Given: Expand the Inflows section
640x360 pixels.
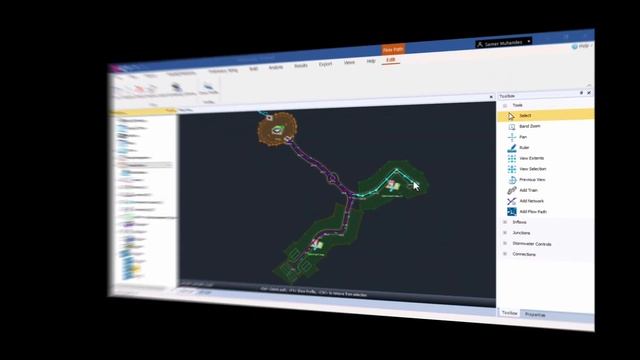Looking at the screenshot, I should tap(505, 222).
